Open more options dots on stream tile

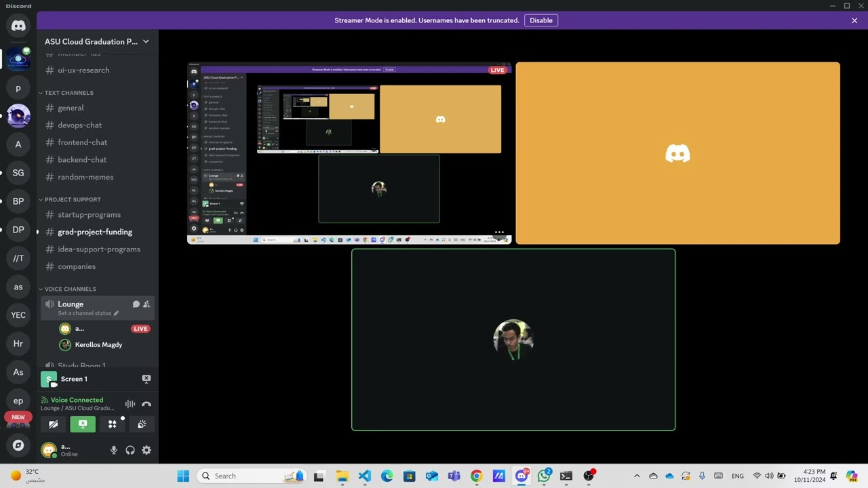click(499, 232)
